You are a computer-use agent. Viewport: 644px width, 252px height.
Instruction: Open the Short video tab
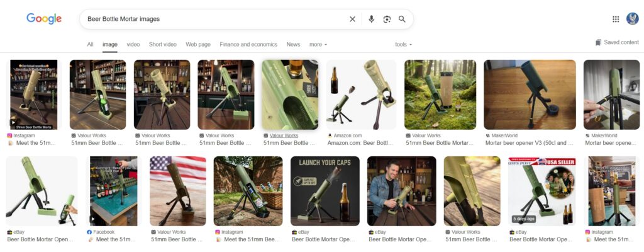(x=163, y=45)
